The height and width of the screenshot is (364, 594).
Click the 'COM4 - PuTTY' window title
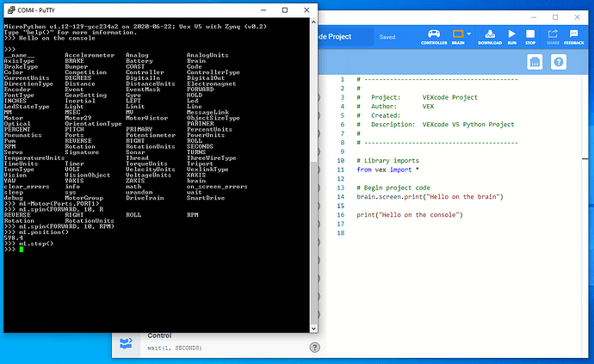(x=36, y=9)
